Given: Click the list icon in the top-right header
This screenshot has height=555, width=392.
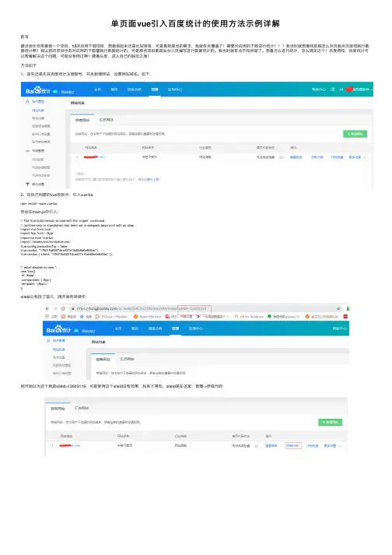Looking at the screenshot, I should pyautogui.click(x=333, y=90).
